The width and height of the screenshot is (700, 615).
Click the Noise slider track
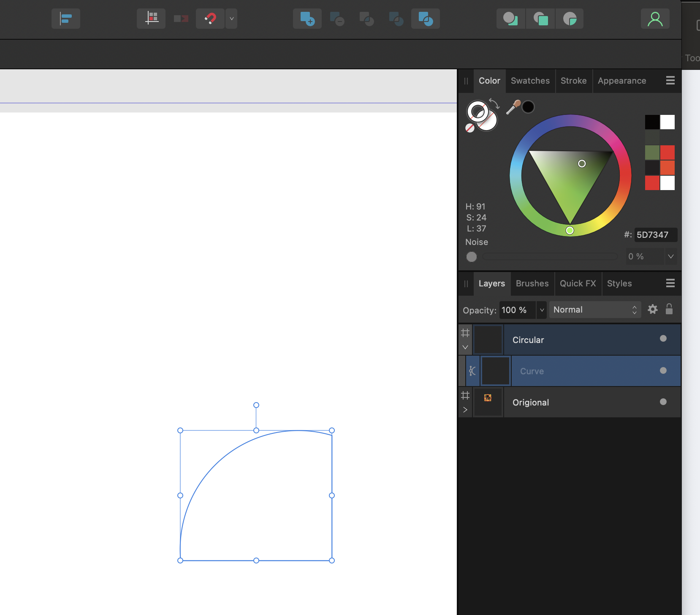pyautogui.click(x=550, y=256)
